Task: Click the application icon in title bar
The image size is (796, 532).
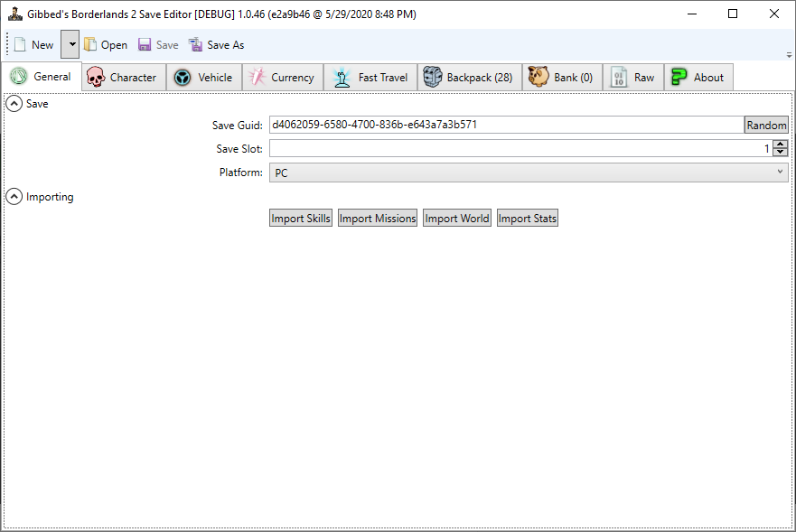Action: coord(15,14)
